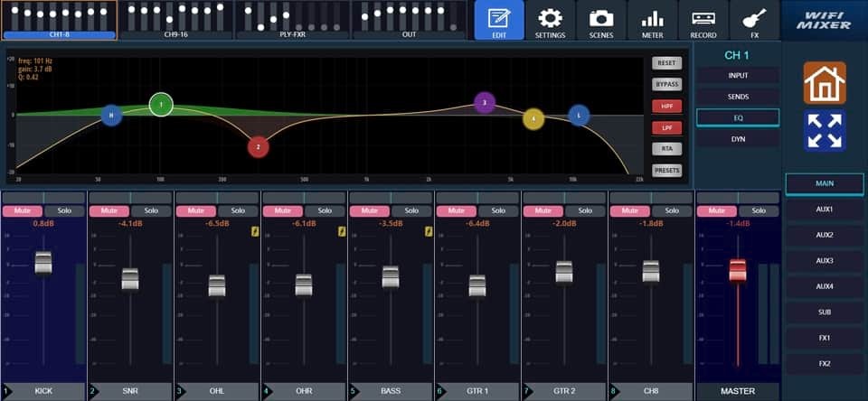868x401 pixels.
Task: Toggle EQ Bypass
Action: (x=667, y=84)
